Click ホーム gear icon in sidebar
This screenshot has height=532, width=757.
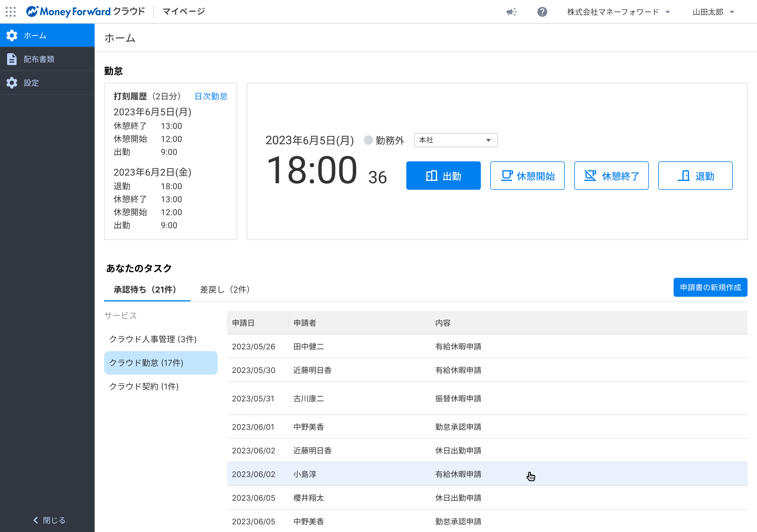[12, 35]
